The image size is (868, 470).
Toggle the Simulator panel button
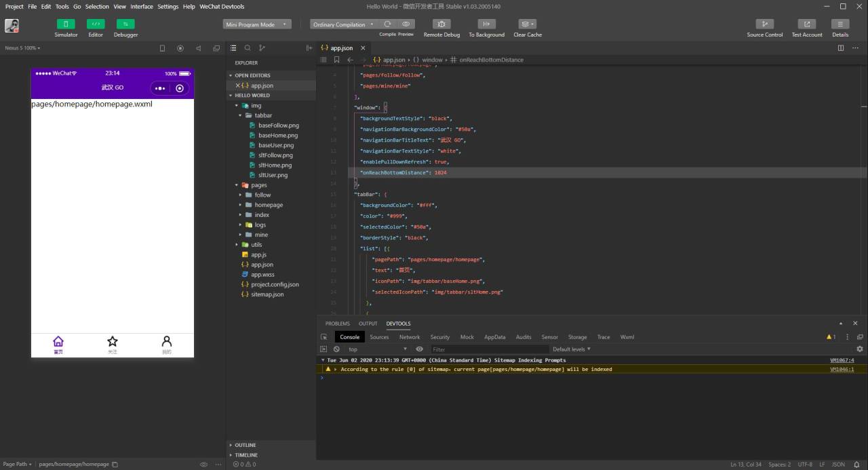pyautogui.click(x=66, y=24)
